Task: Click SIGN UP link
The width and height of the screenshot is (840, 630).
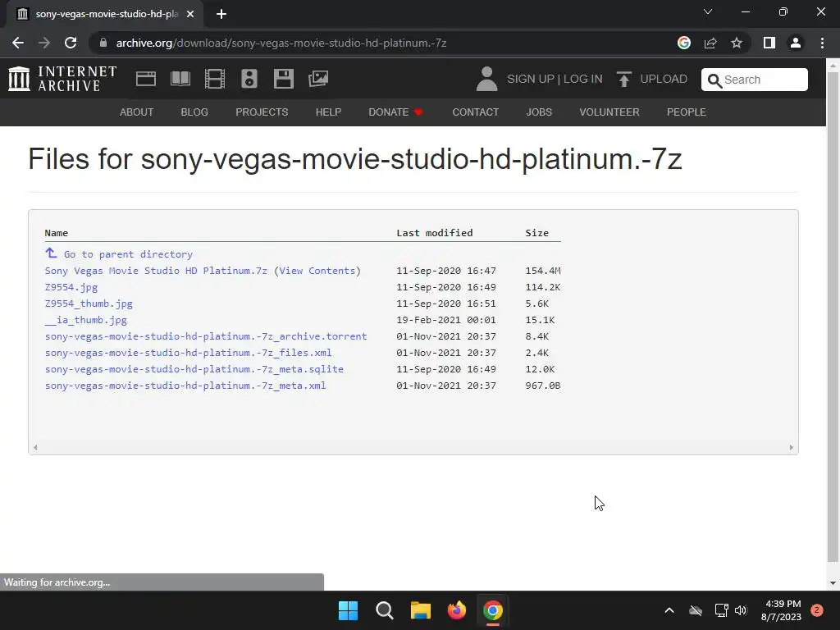Action: [x=531, y=80]
